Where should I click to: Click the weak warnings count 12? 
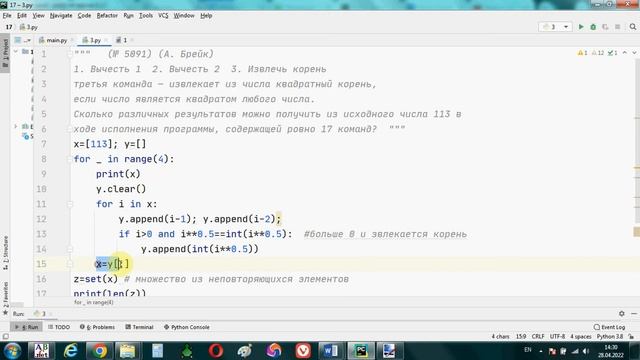point(598,53)
